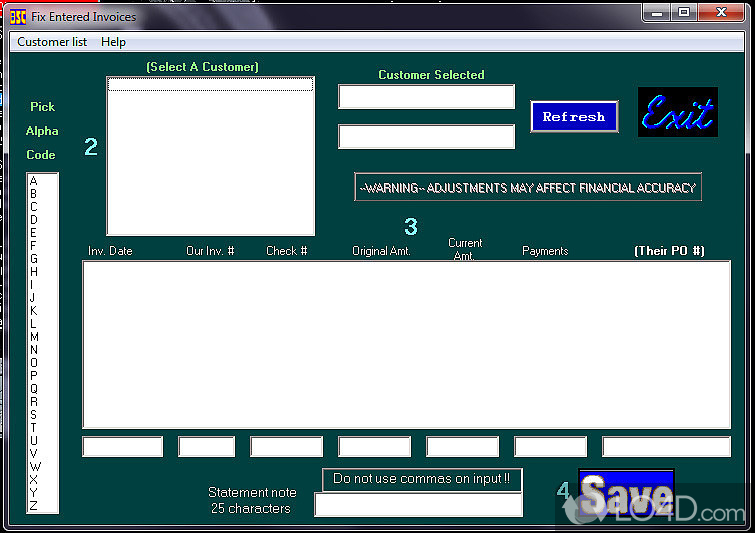755x533 pixels.
Task: Choose letter M in alpha code list
Action: pos(34,337)
